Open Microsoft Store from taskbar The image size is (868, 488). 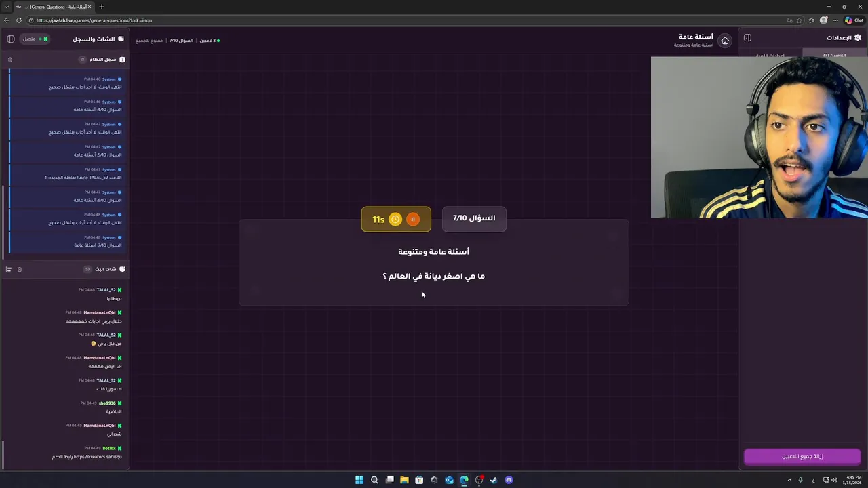coord(419,480)
